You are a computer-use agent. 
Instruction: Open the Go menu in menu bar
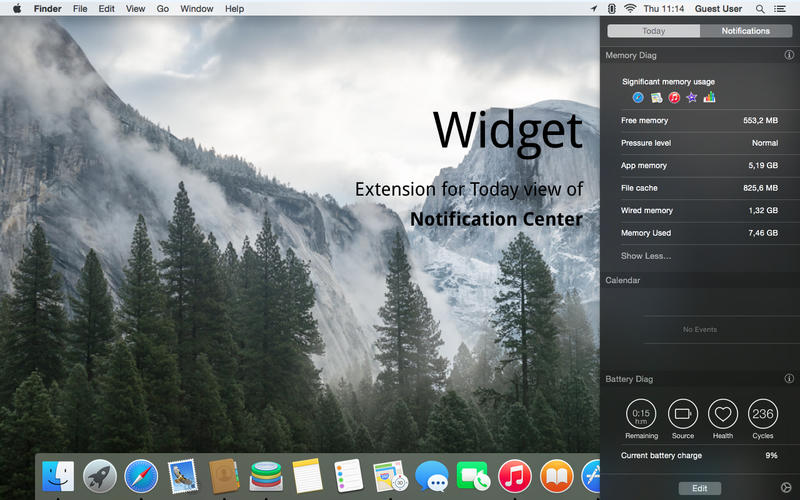click(x=162, y=8)
